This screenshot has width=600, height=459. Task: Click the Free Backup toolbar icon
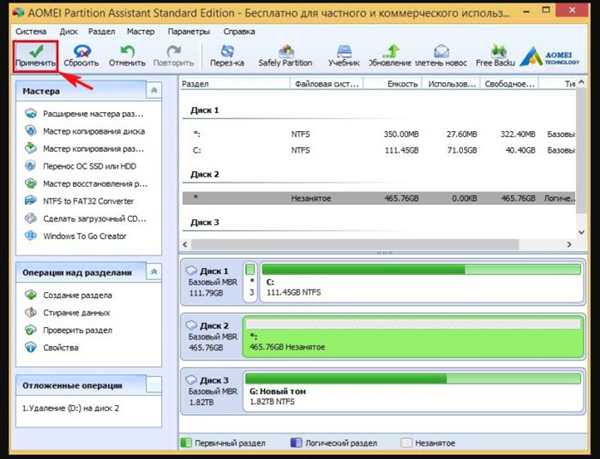coord(495,56)
